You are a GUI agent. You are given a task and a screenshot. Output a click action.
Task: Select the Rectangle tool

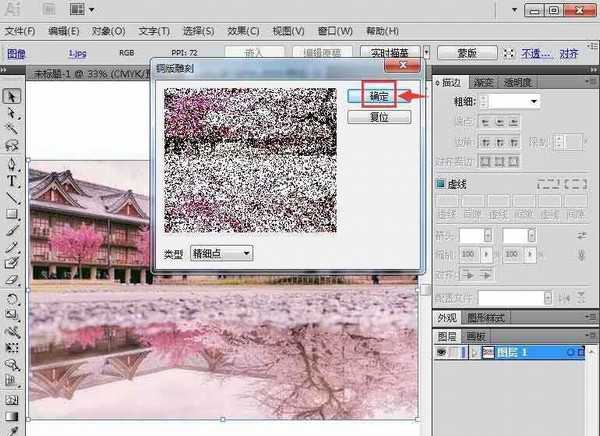click(x=13, y=214)
